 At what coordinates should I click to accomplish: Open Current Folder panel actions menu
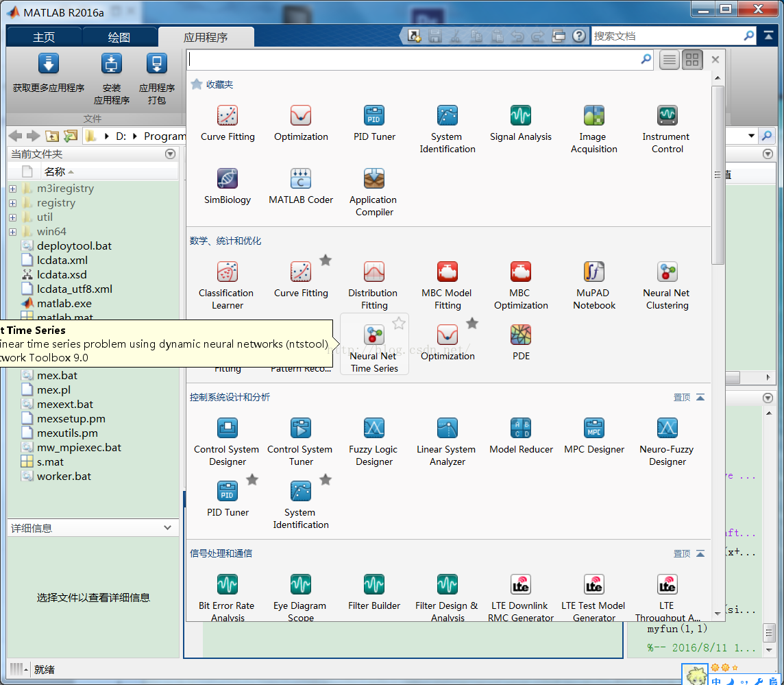click(170, 154)
